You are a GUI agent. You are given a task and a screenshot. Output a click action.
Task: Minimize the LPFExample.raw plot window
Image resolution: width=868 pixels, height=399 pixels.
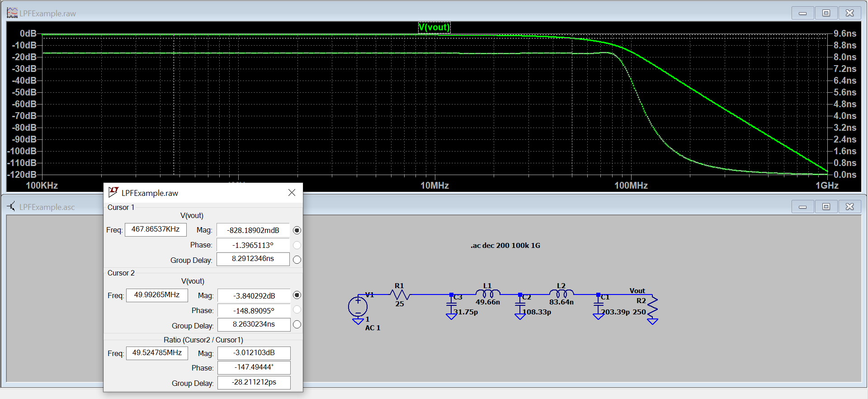click(803, 13)
